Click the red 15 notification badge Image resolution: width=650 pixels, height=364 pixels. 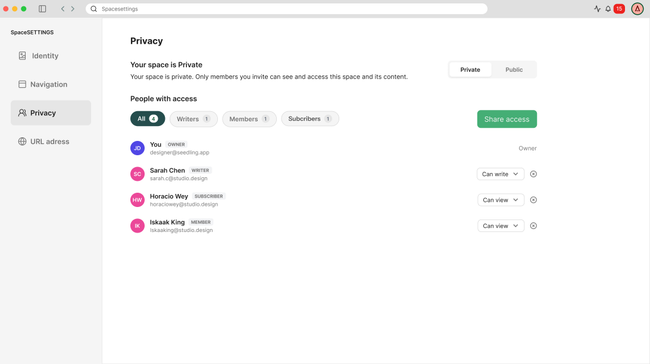tap(619, 9)
